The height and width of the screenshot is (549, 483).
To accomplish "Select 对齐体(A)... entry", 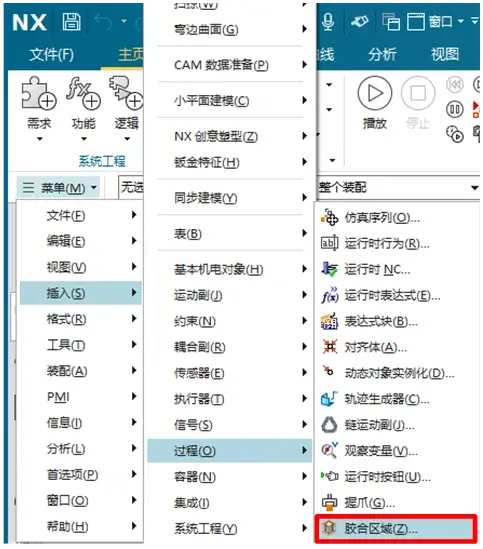I will 396,347.
